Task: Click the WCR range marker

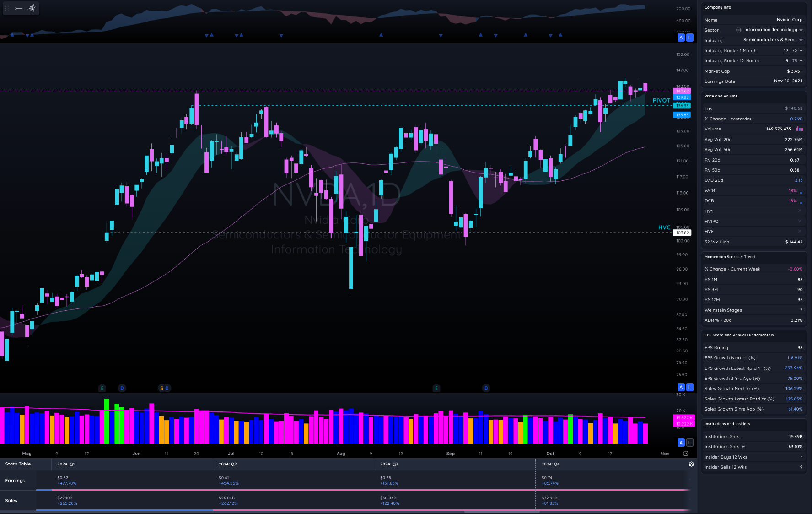Action: [801, 191]
